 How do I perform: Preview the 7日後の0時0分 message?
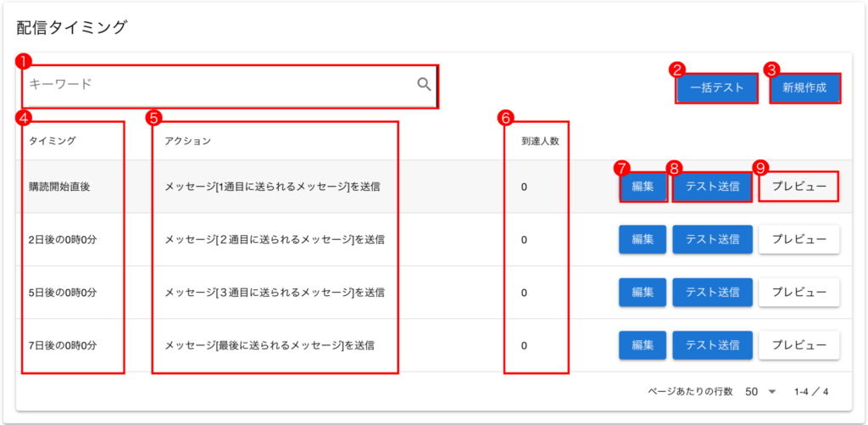tap(798, 345)
